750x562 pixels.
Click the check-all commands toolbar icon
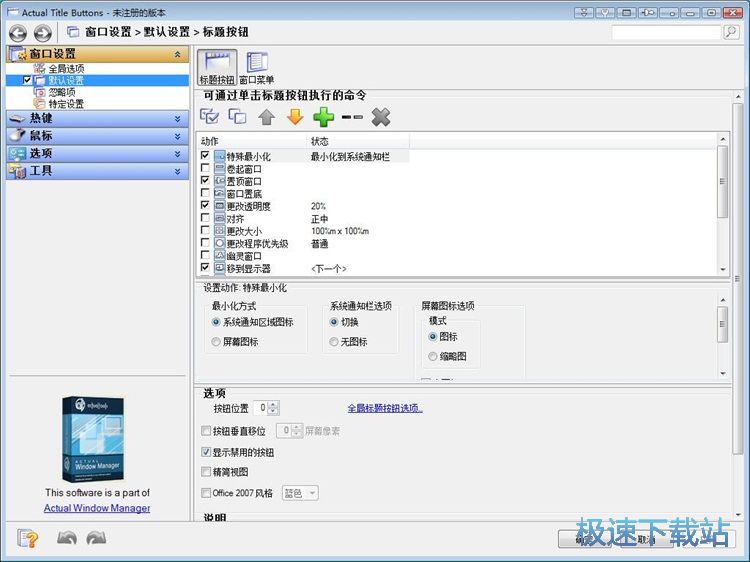[209, 117]
